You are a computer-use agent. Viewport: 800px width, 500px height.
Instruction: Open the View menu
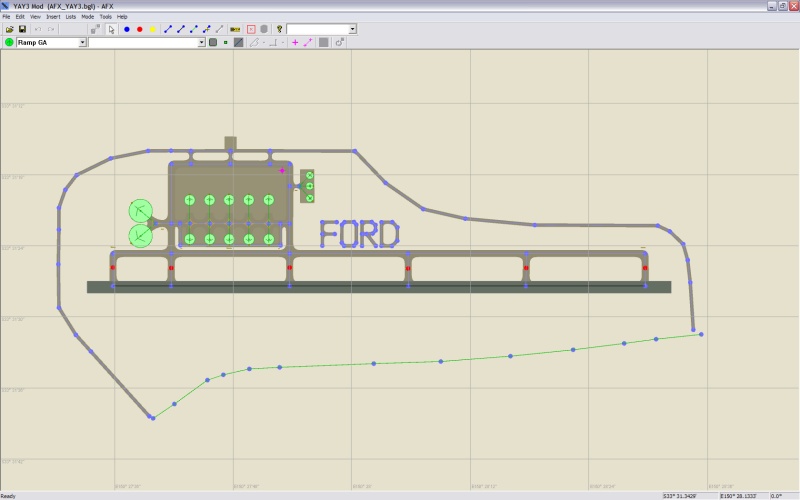(x=35, y=16)
